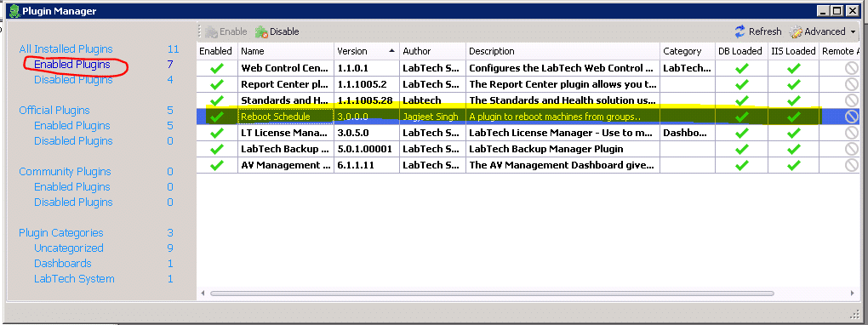868x325 pixels.
Task: Click the Enabled checkmark for AV Management
Action: [217, 165]
